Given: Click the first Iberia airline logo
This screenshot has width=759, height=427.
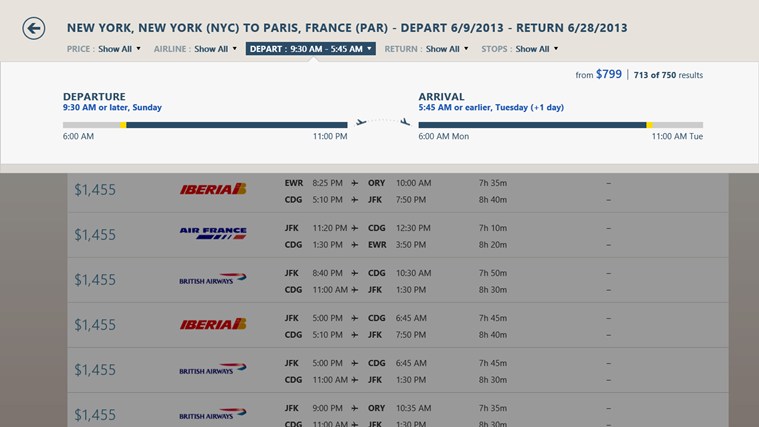Looking at the screenshot, I should point(213,189).
